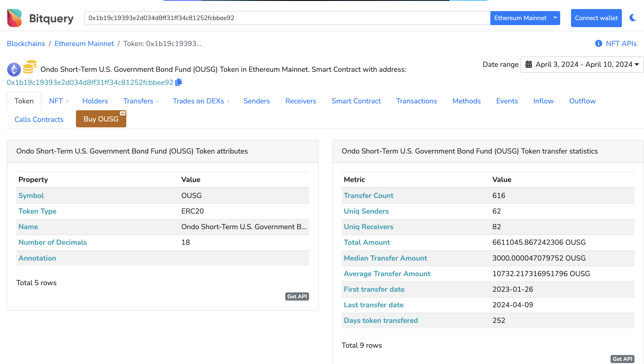
Task: Click the Transfer Count metric label
Action: (x=369, y=196)
